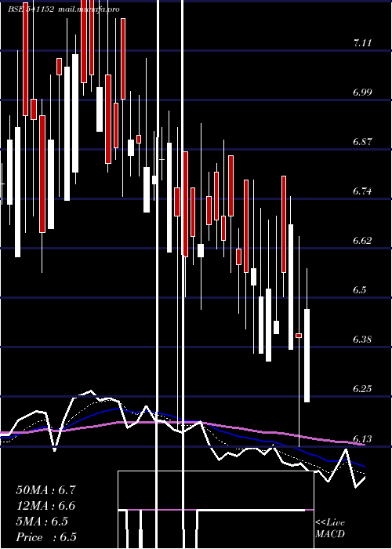The image size is (392, 549).
Task: Select the 6.38 price axis label
Action: pos(362,340)
